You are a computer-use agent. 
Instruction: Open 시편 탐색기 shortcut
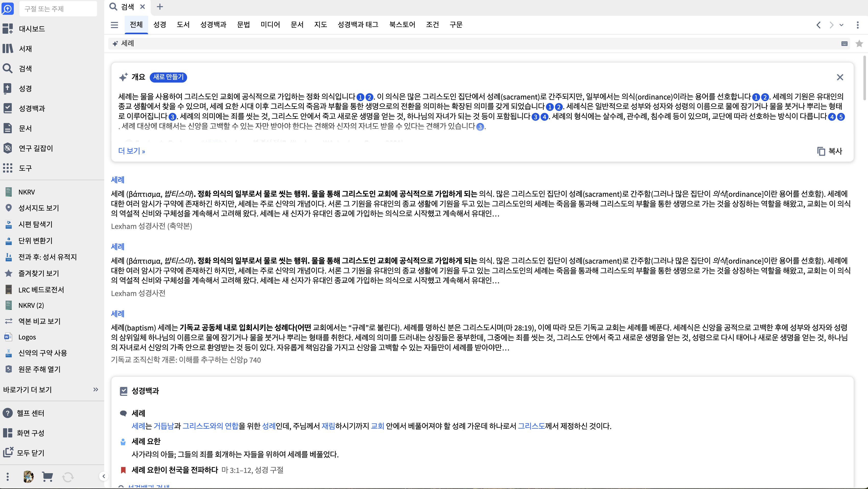36,224
